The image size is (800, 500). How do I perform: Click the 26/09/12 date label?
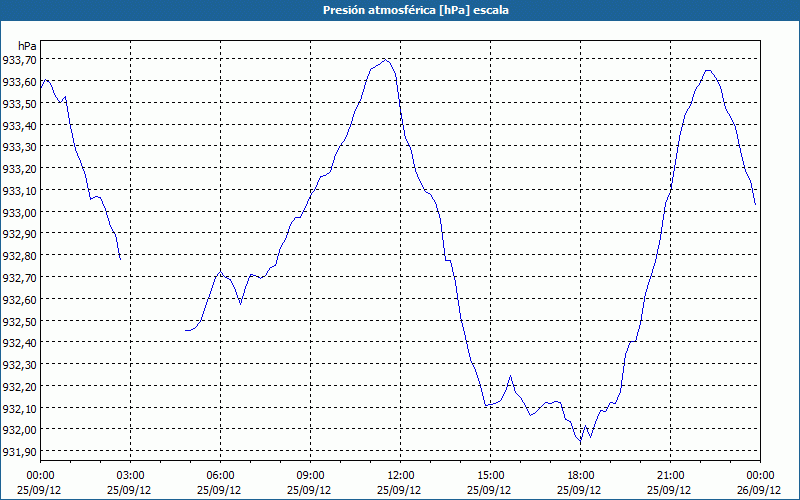click(x=759, y=490)
